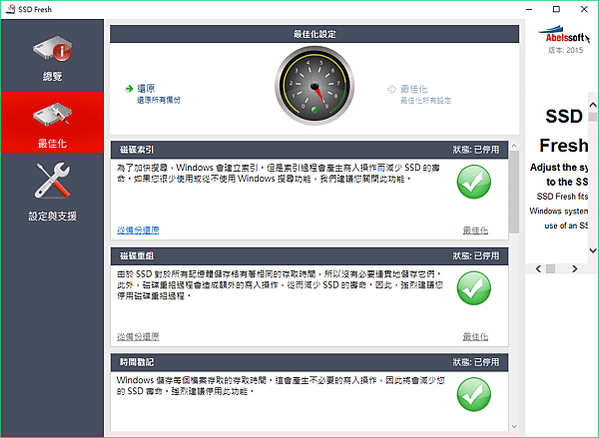Toggle green checkmark for 時間戳記

pos(474,394)
